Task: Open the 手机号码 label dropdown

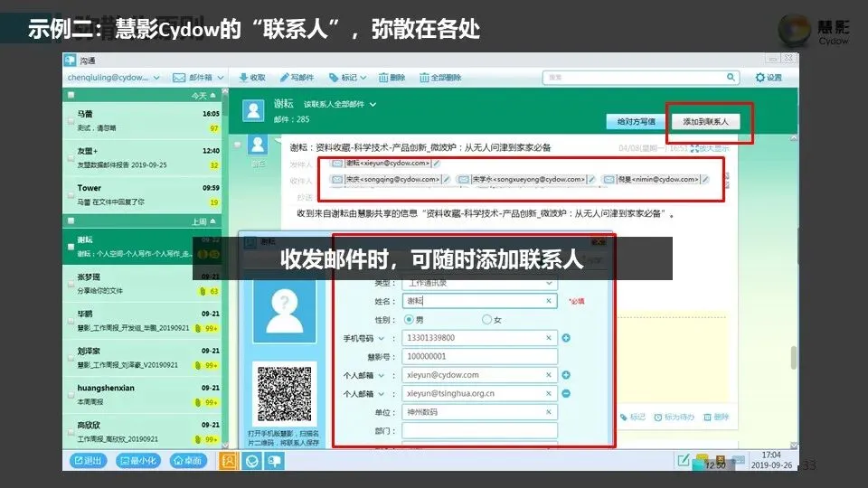Action: pos(381,338)
